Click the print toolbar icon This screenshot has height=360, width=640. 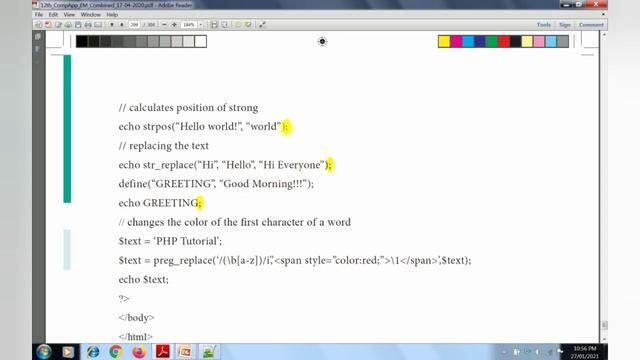point(88,25)
